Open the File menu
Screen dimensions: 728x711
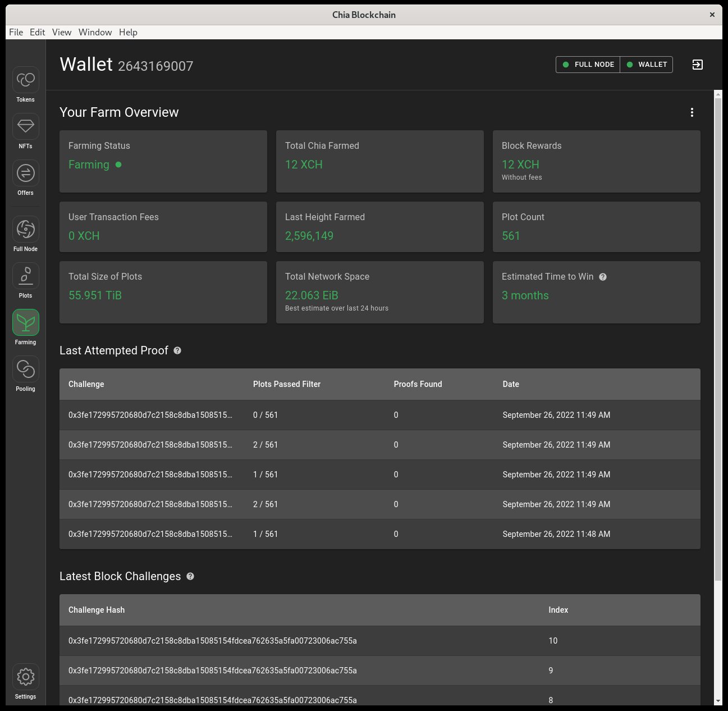point(16,32)
